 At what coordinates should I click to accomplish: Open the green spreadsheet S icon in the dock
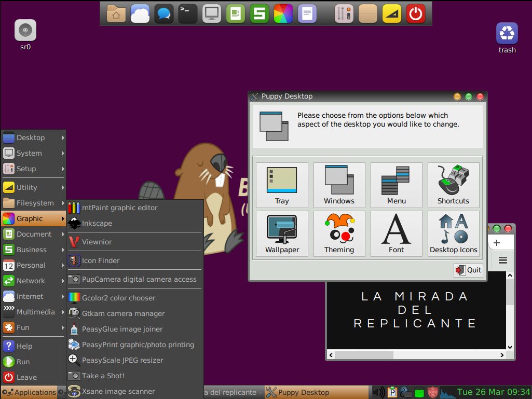coord(259,14)
